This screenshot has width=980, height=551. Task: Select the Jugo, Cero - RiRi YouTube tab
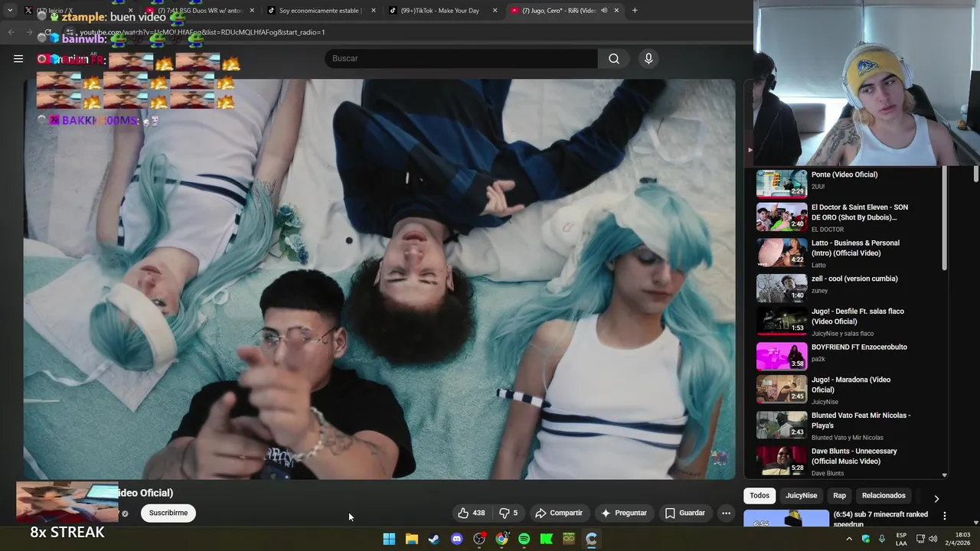(x=564, y=10)
